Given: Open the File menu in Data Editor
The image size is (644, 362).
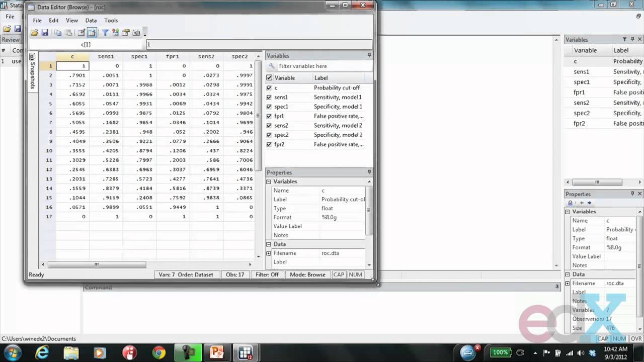Looking at the screenshot, I should tap(37, 21).
